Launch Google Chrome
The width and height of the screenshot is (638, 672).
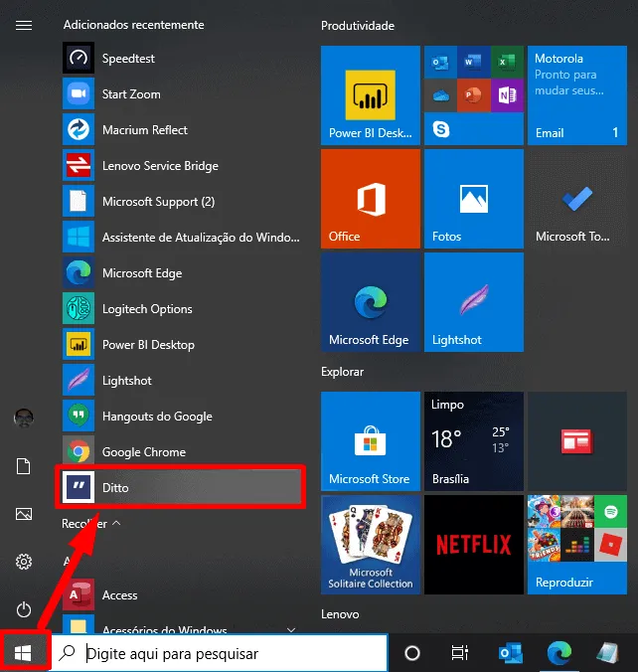pyautogui.click(x=181, y=451)
